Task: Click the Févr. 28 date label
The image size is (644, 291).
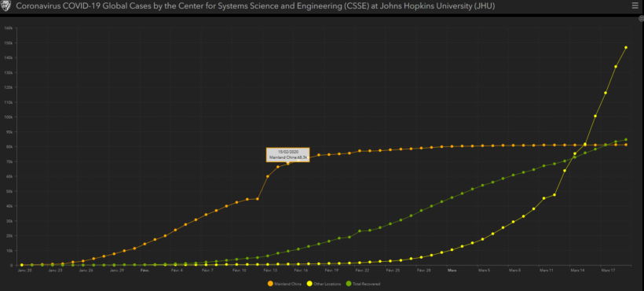Action: pyautogui.click(x=423, y=271)
